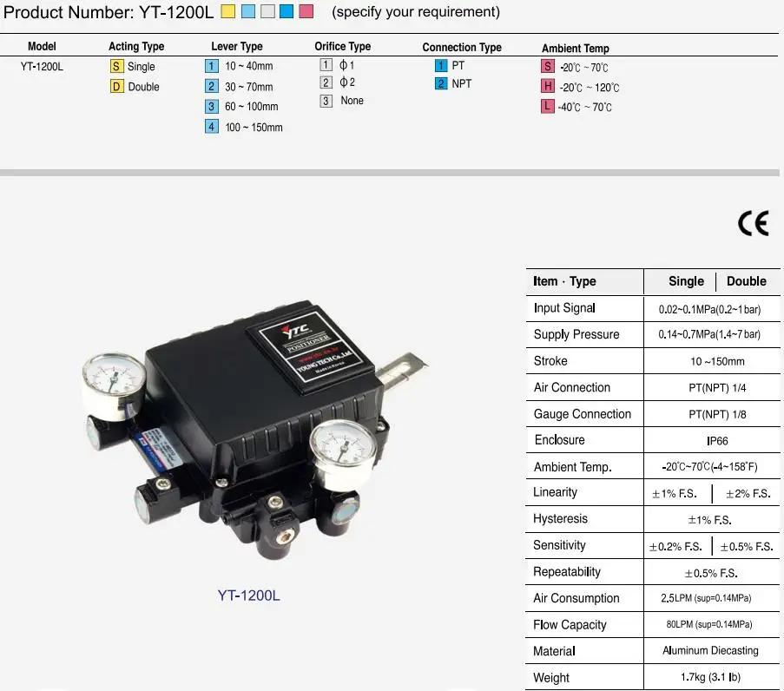Viewport: 784px width, 691px height.
Task: Click the CE certification mark
Action: 753,224
